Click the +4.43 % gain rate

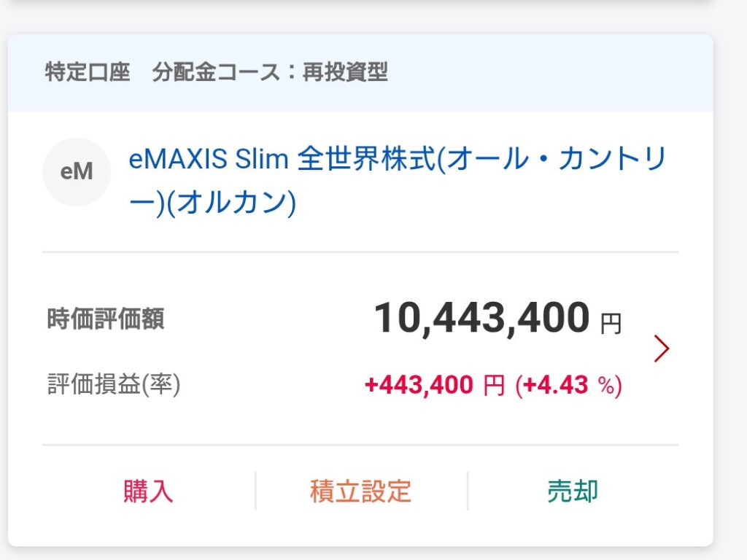(569, 384)
